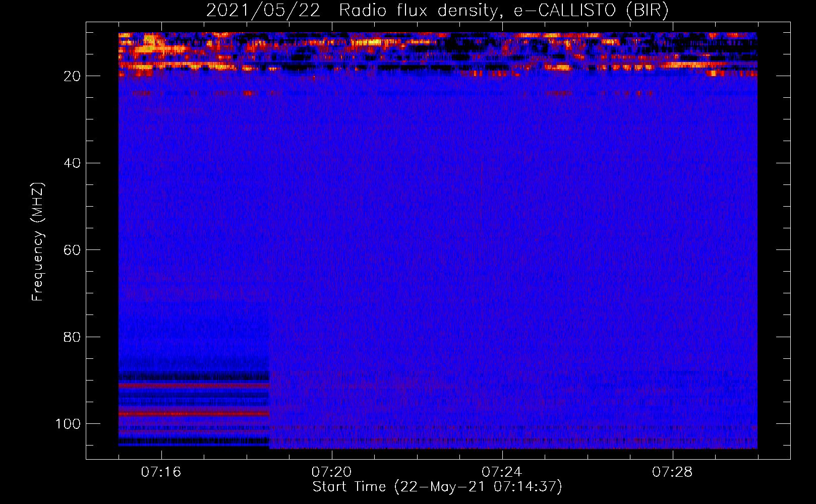Click the 'Start Time (22-May-21 07:14:37)' label
This screenshot has width=816, height=504.
[437, 487]
